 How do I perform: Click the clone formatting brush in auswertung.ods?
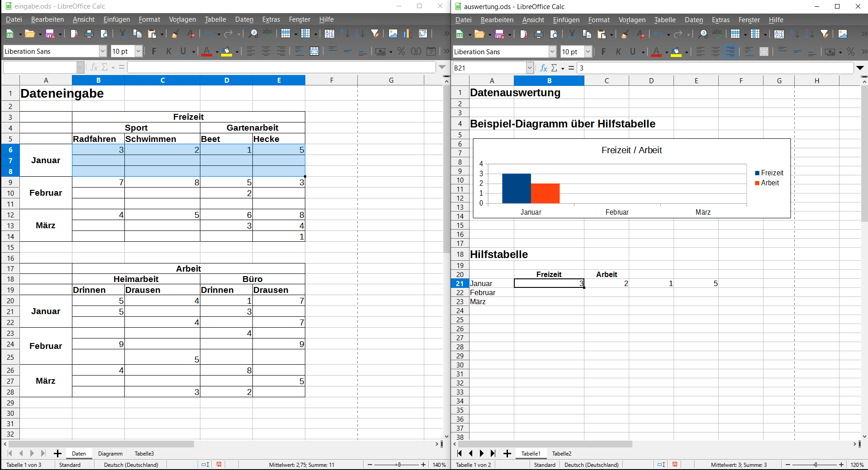click(x=625, y=34)
